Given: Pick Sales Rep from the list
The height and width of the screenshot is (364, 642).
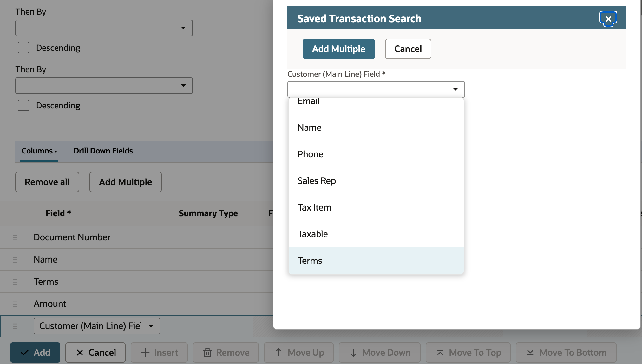Looking at the screenshot, I should 376,181.
